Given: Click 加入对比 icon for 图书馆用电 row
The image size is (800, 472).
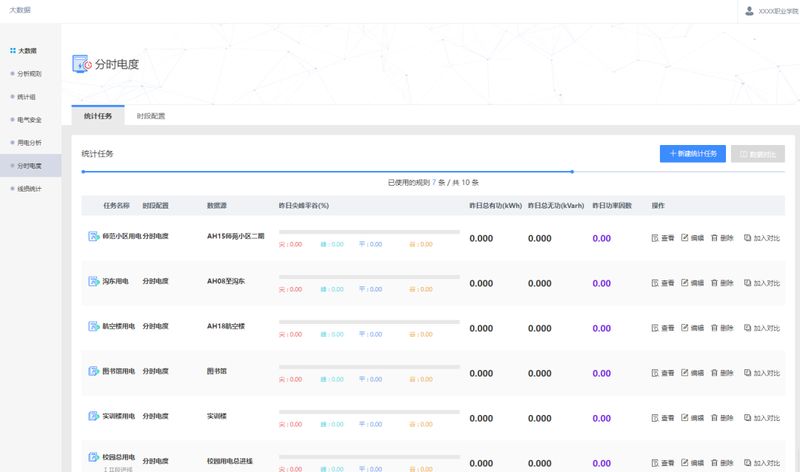Looking at the screenshot, I should [747, 373].
